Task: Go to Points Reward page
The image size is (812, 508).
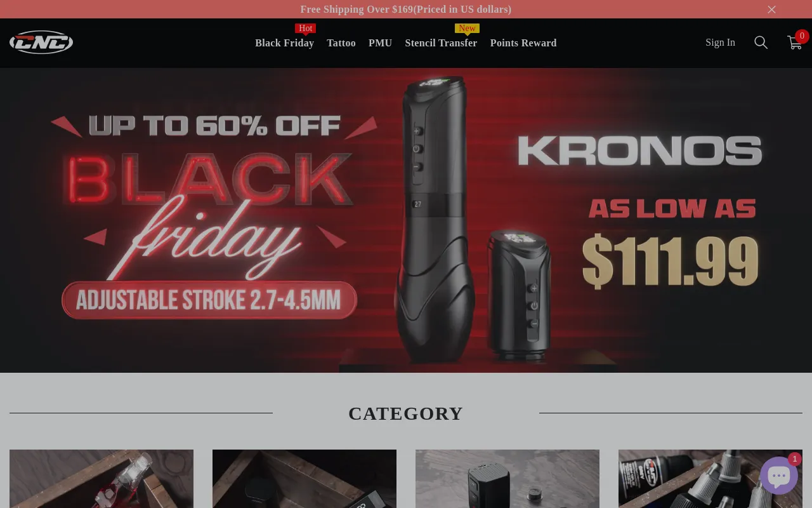Action: pyautogui.click(x=523, y=43)
